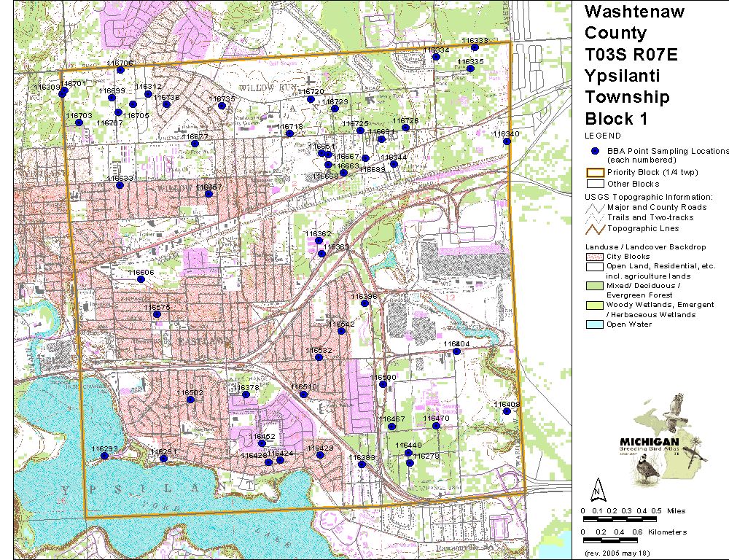Image resolution: width=729 pixels, height=560 pixels.
Task: Select sampling point 116340
Action: click(x=507, y=141)
